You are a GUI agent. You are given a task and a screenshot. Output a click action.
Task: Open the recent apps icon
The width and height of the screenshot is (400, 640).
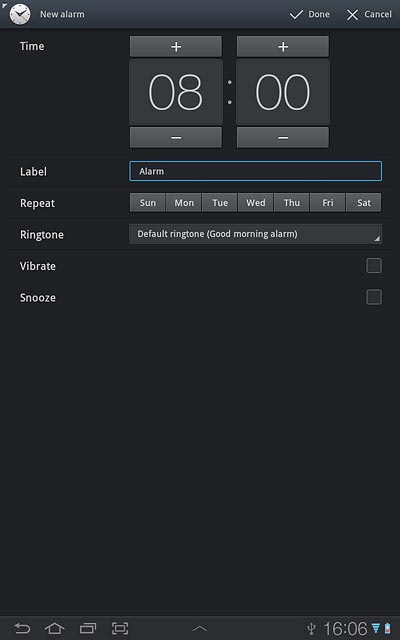[88, 628]
